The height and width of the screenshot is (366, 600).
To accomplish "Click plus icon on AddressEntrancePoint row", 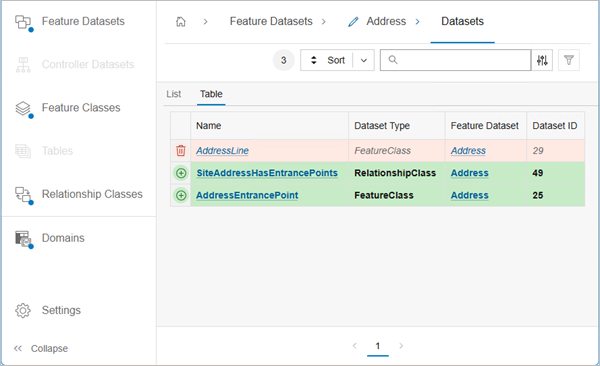I will (181, 195).
